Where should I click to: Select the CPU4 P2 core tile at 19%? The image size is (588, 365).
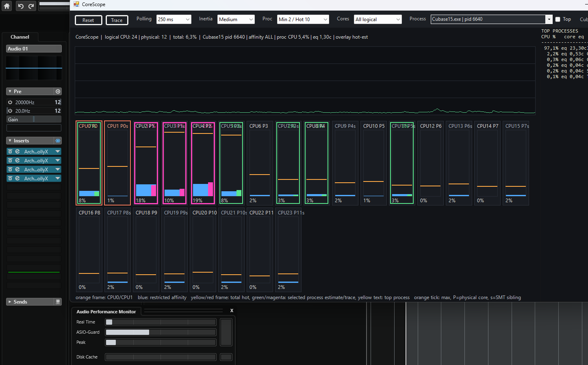(203, 163)
